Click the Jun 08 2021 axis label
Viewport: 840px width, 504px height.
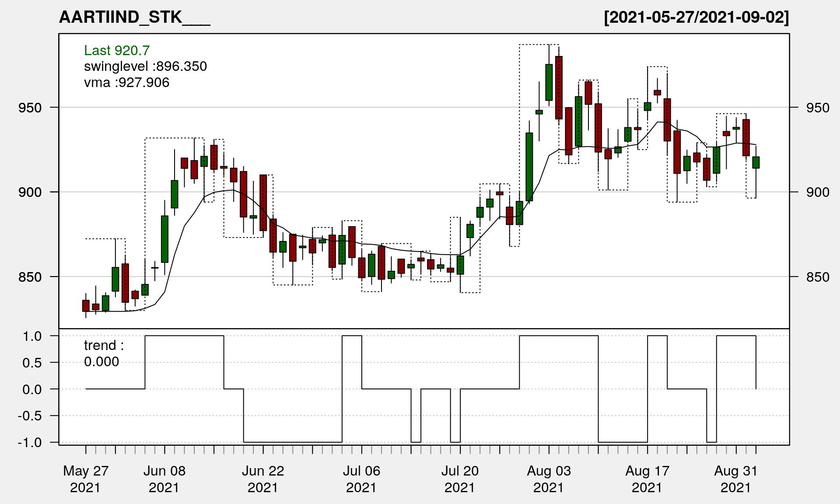164,479
